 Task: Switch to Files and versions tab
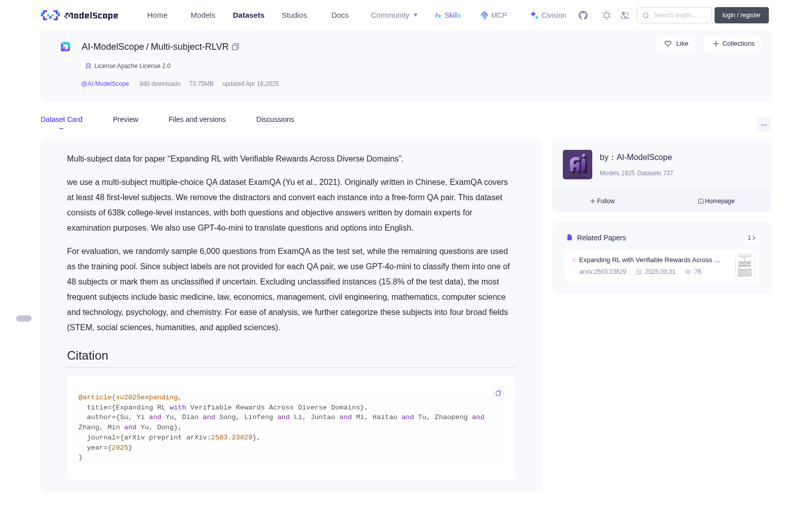click(197, 119)
